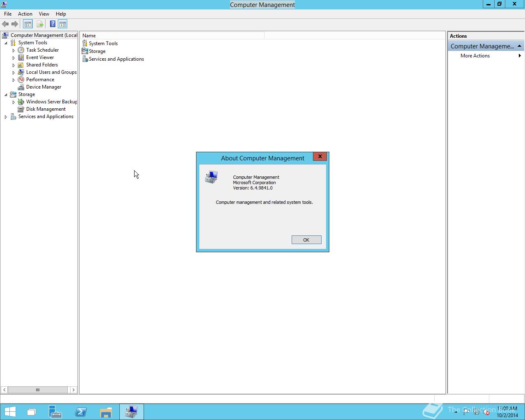The height and width of the screenshot is (420, 525).
Task: Click the Computer Management root node icon
Action: click(x=5, y=35)
